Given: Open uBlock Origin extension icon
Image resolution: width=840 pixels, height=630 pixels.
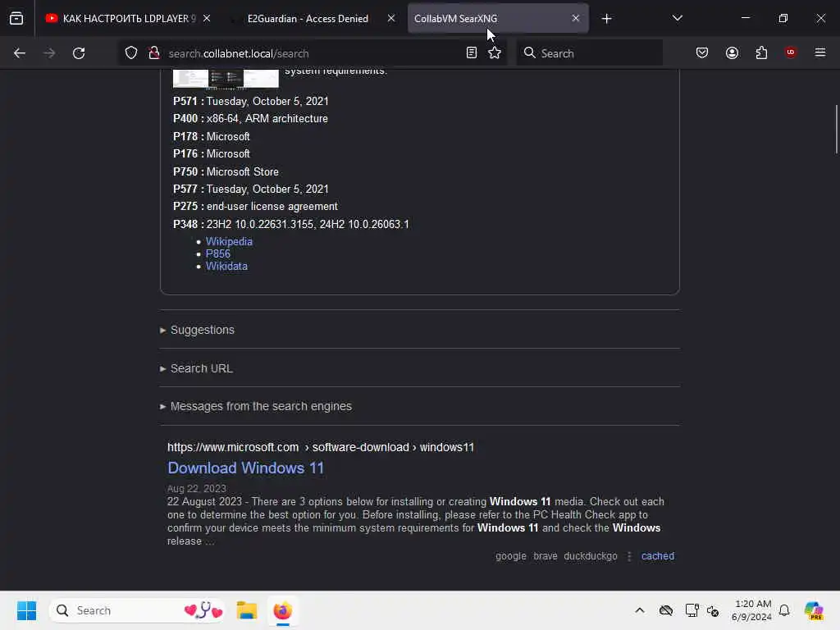Looking at the screenshot, I should [x=791, y=52].
